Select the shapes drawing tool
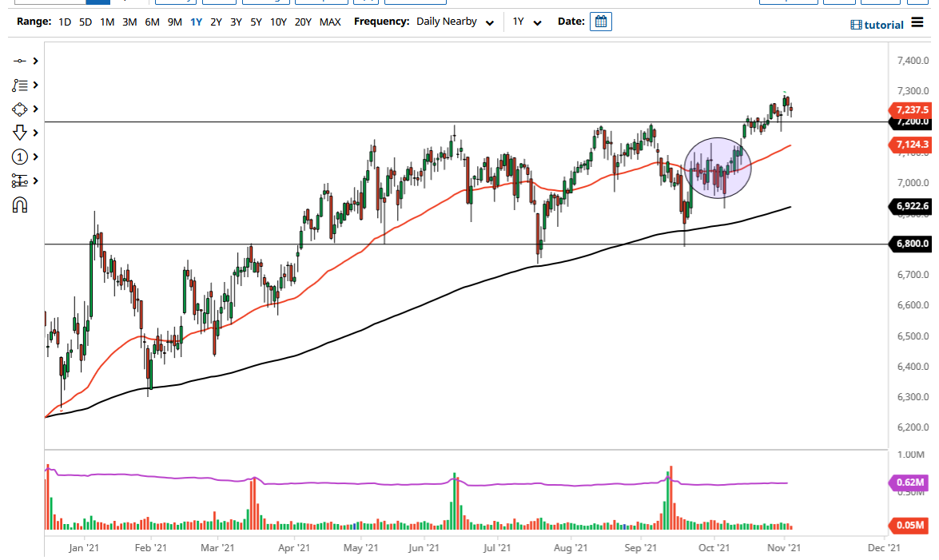The width and height of the screenshot is (939, 560). click(x=20, y=108)
